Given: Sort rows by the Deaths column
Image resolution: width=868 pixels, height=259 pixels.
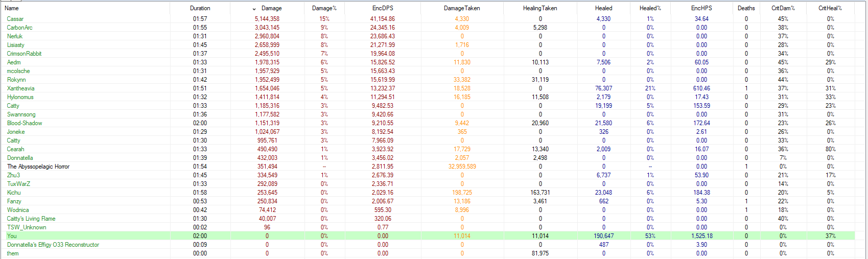Looking at the screenshot, I should coord(746,8).
